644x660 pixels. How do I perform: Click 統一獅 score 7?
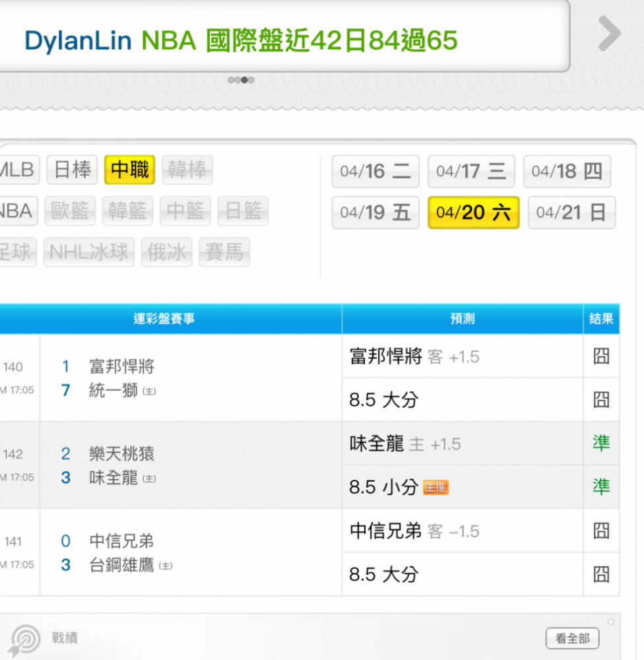(x=66, y=390)
